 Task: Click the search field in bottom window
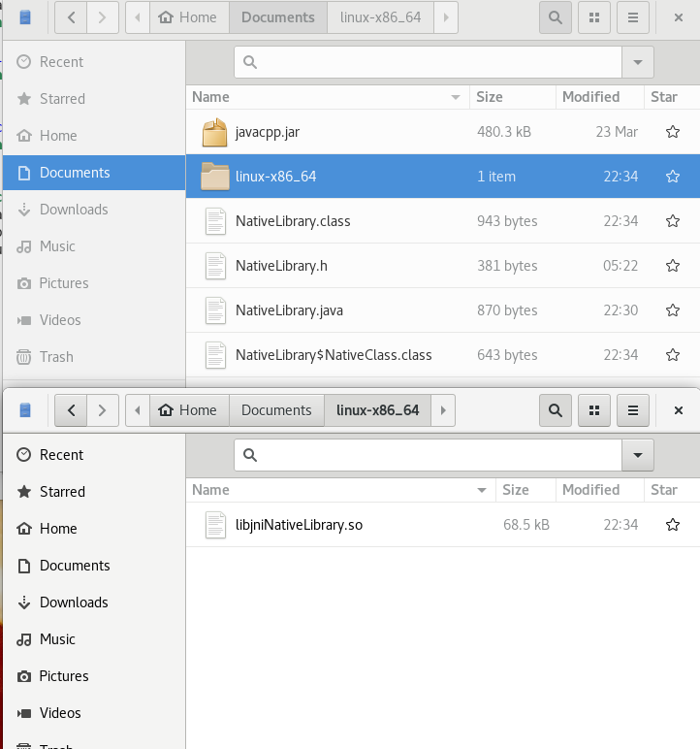click(x=428, y=455)
